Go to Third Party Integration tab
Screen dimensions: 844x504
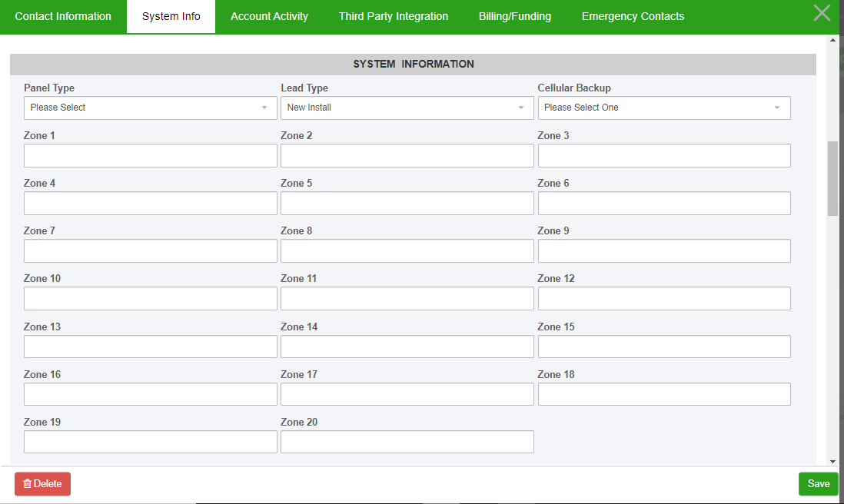[394, 17]
